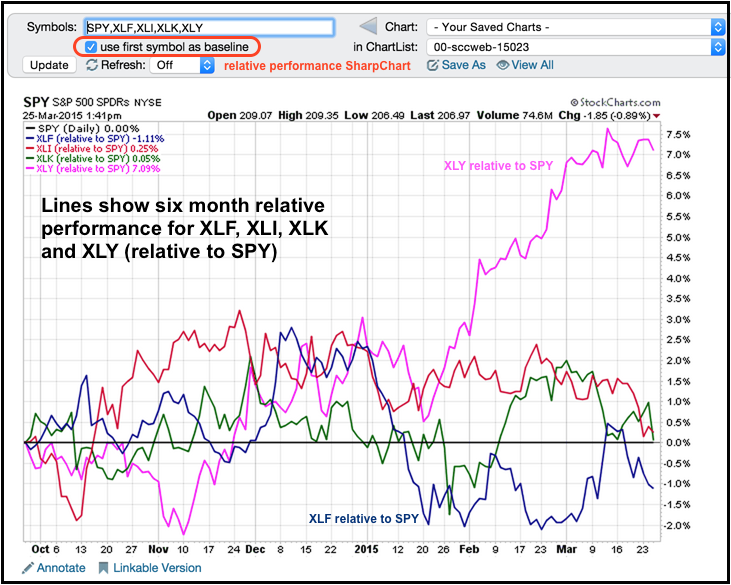The width and height of the screenshot is (731, 585).
Task: Click the High 209.35 value
Action: click(310, 115)
